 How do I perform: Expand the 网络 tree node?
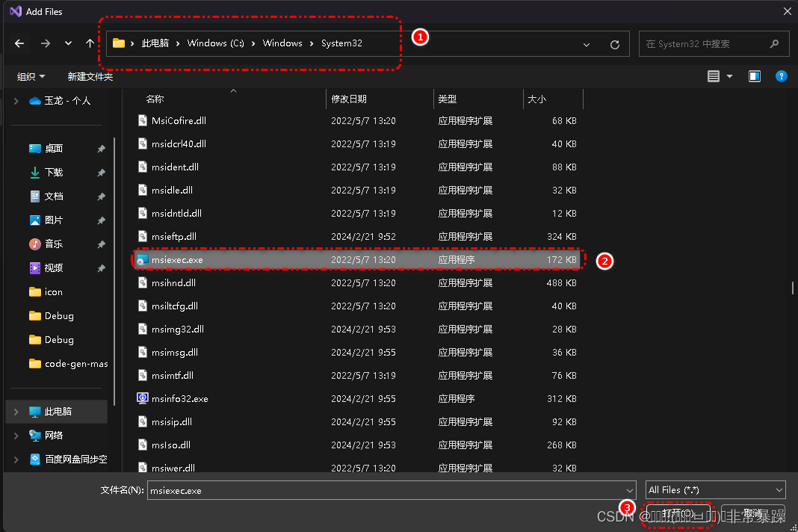coord(16,436)
